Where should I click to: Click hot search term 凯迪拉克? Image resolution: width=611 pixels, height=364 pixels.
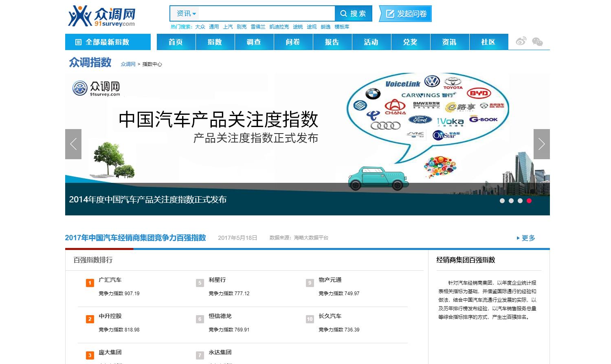pyautogui.click(x=279, y=27)
